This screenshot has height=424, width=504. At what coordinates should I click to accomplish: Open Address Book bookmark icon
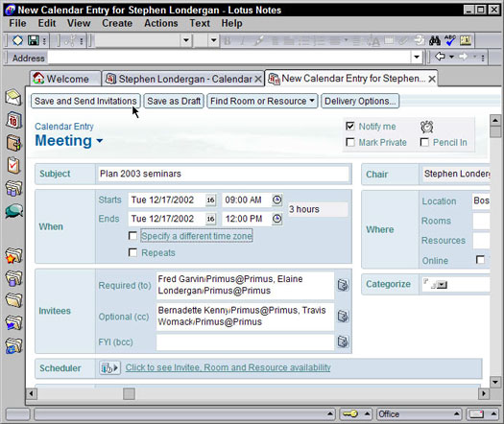tap(13, 143)
